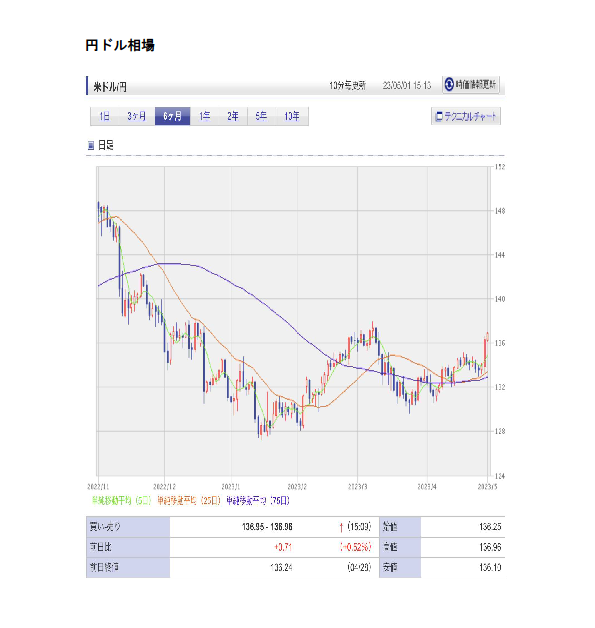Screen dimensions: 595x628
Task: Open the 2年 period chart
Action: coord(233,116)
